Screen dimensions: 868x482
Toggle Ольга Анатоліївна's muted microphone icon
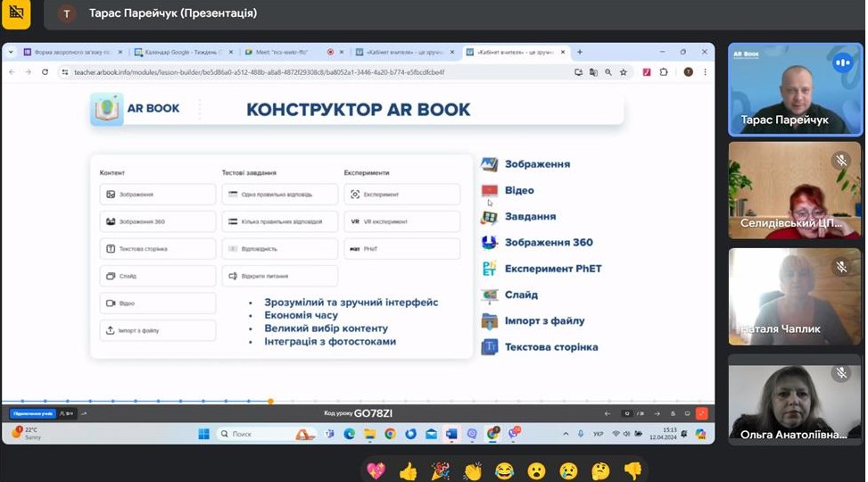coord(841,373)
